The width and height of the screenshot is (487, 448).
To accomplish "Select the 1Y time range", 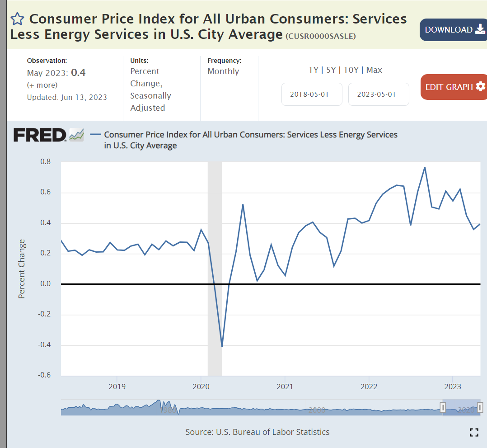I will click(x=313, y=70).
